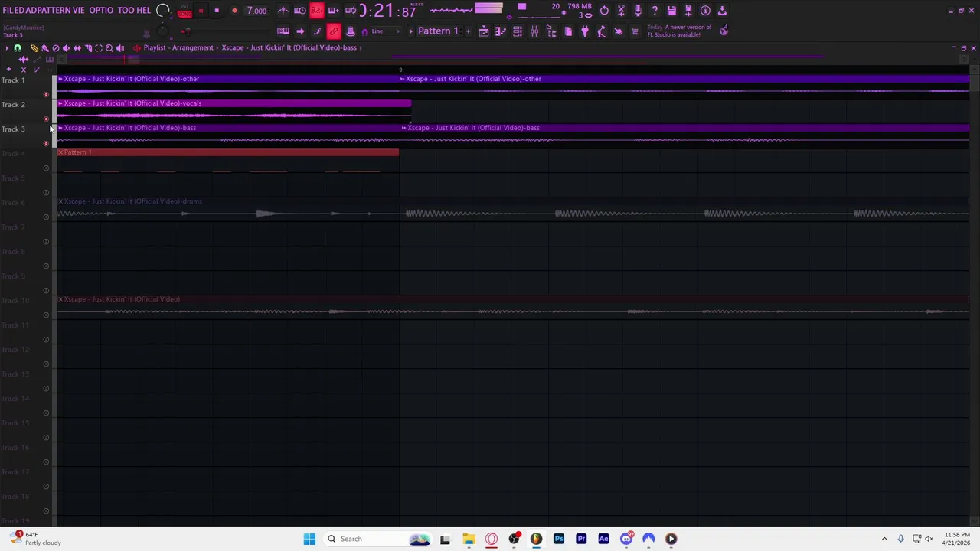This screenshot has height=551, width=980.
Task: Click the undo history icon
Action: tap(604, 11)
